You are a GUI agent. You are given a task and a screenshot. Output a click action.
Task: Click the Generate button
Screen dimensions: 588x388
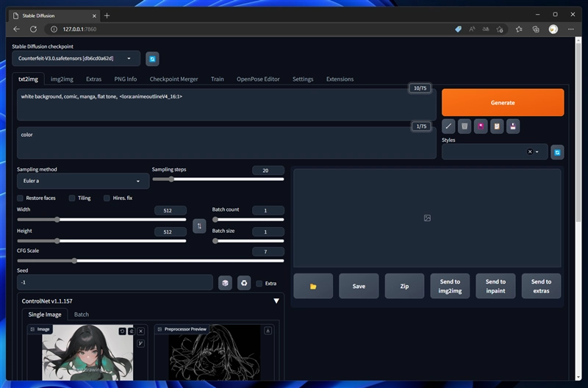(x=503, y=102)
